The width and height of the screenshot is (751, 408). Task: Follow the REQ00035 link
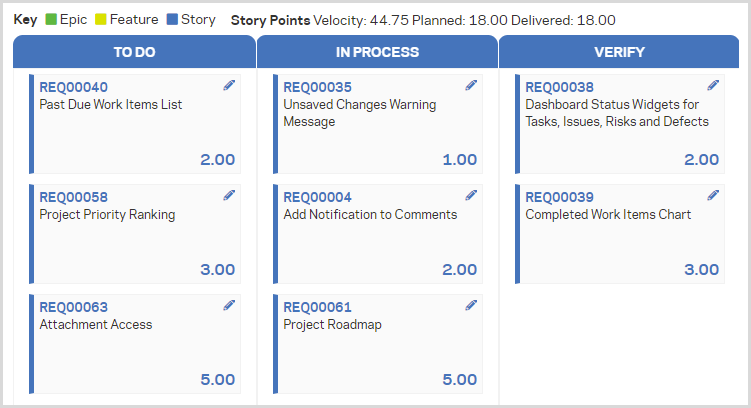point(317,88)
